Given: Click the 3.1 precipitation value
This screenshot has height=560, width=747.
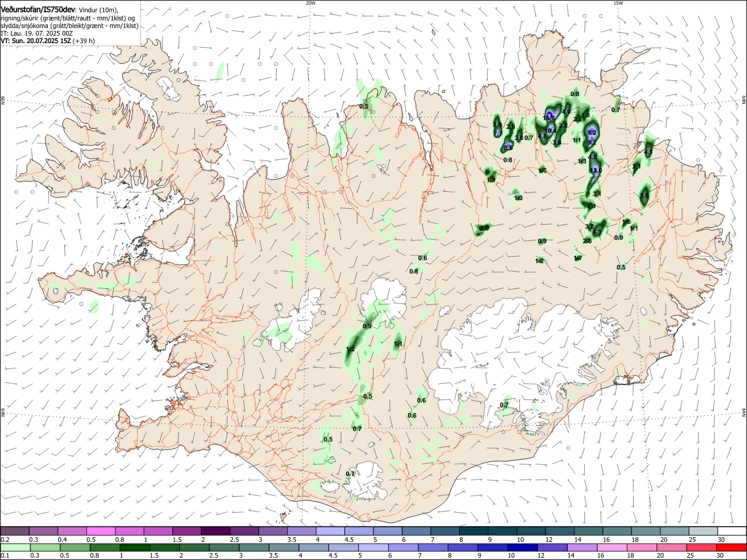Looking at the screenshot, I should pos(596,194).
